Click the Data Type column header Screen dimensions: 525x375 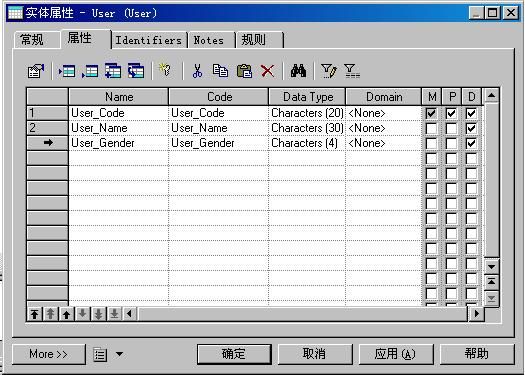(x=308, y=97)
